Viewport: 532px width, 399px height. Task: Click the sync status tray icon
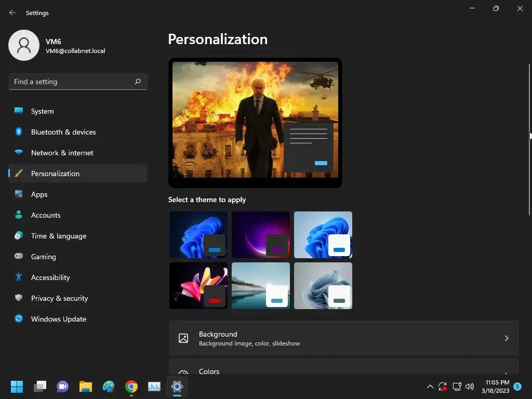(x=443, y=387)
